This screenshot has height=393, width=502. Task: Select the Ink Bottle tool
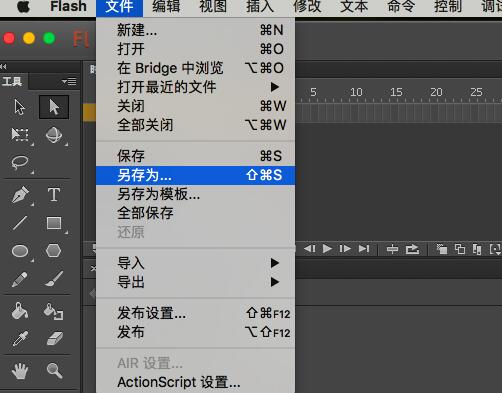click(53, 311)
